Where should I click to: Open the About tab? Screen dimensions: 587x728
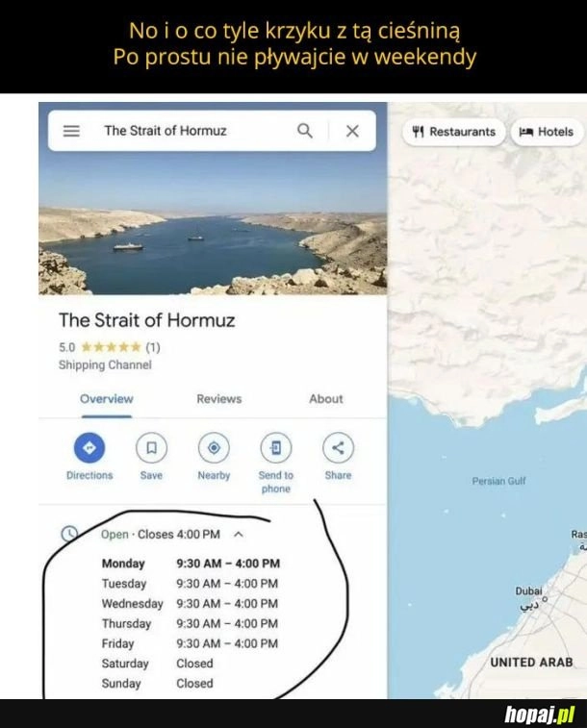tap(326, 399)
